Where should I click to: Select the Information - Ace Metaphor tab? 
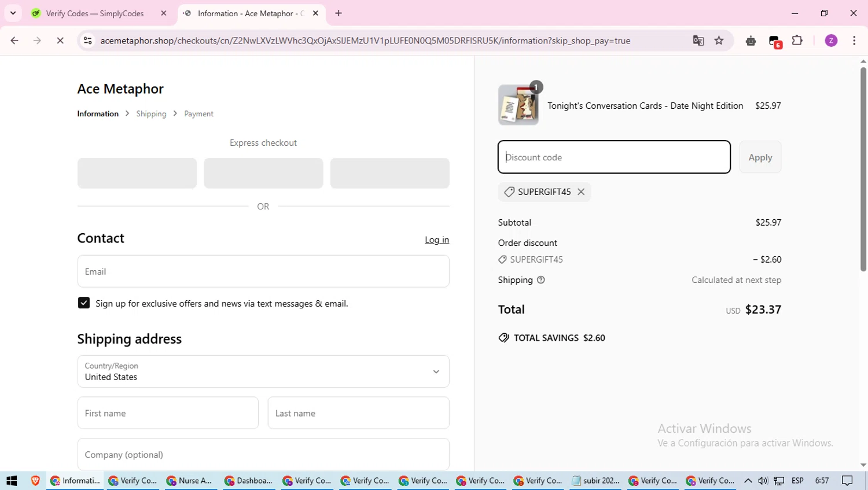pyautogui.click(x=252, y=13)
